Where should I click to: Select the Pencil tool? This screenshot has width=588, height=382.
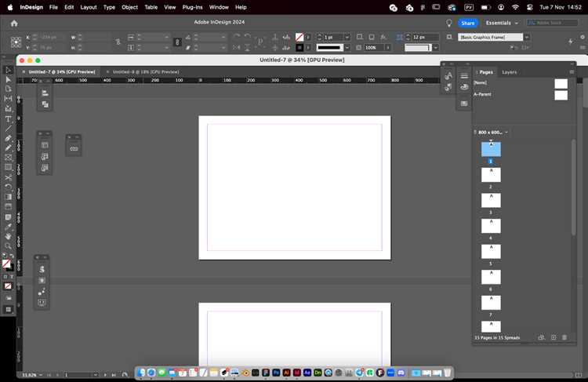[9, 147]
